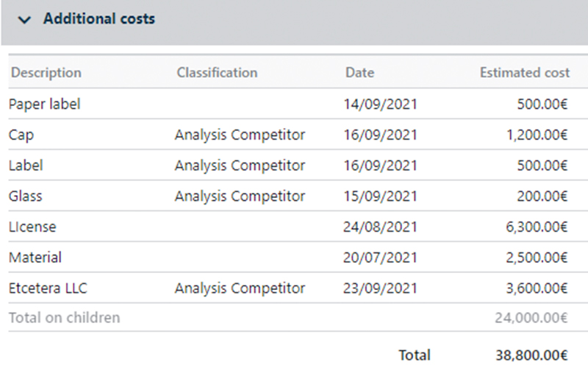Image resolution: width=588 pixels, height=368 pixels.
Task: Sort by the Classification column header
Action: click(217, 73)
